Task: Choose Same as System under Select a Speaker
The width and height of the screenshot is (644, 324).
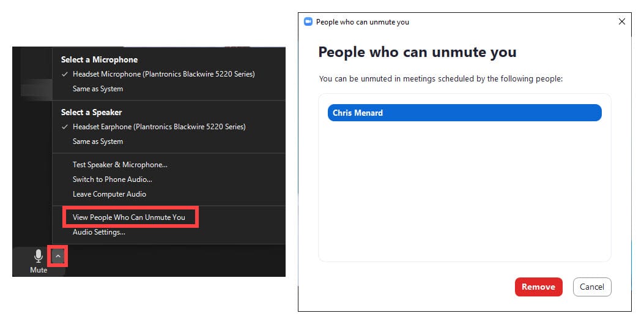Action: coord(98,141)
